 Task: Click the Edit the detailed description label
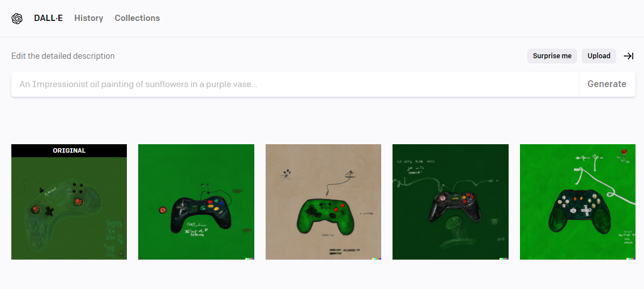63,56
